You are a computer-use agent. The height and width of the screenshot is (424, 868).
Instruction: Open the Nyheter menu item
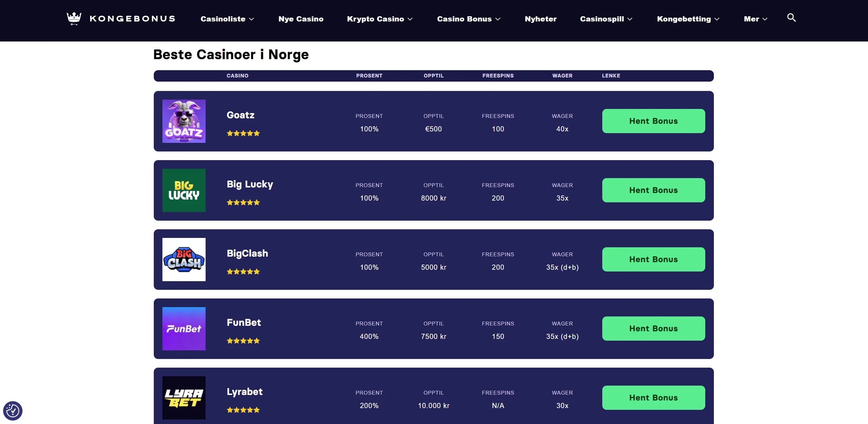click(x=540, y=19)
